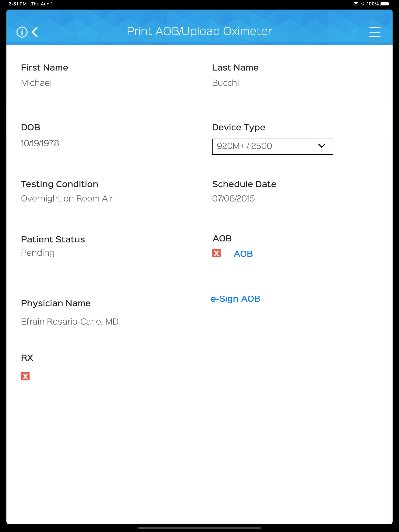Select the First Name value Michael

click(36, 83)
